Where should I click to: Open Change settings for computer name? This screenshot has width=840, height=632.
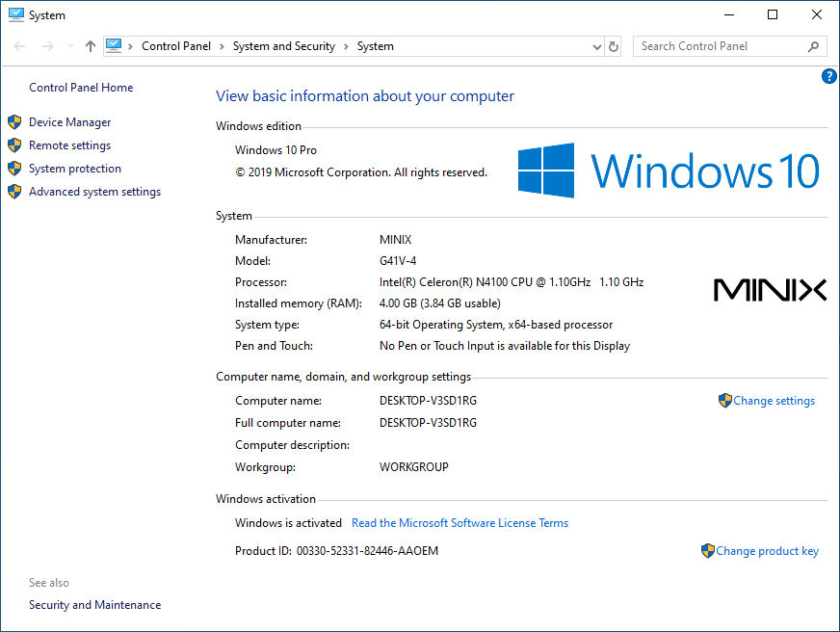(774, 401)
